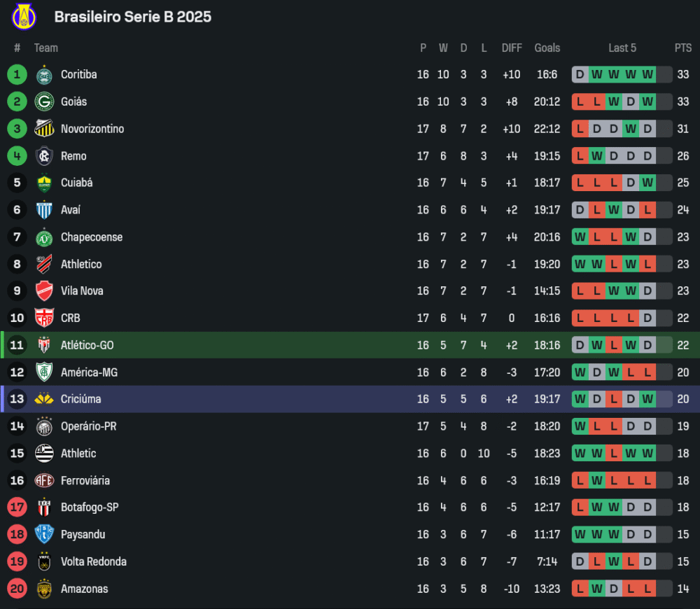
Task: Click the Novorizontino club crest
Action: (x=44, y=129)
